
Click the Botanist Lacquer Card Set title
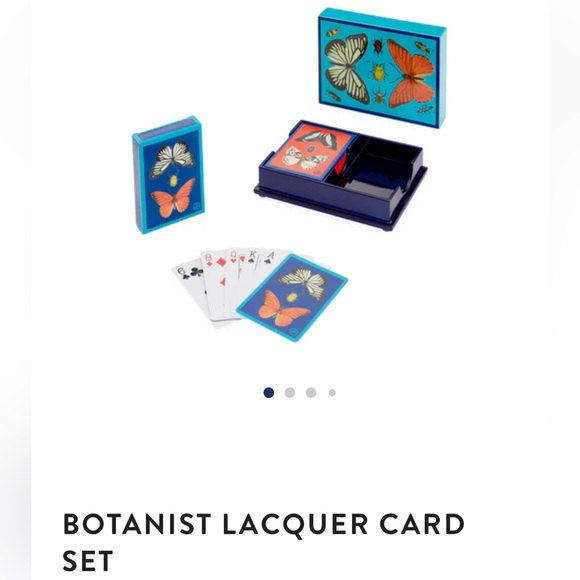click(x=263, y=542)
